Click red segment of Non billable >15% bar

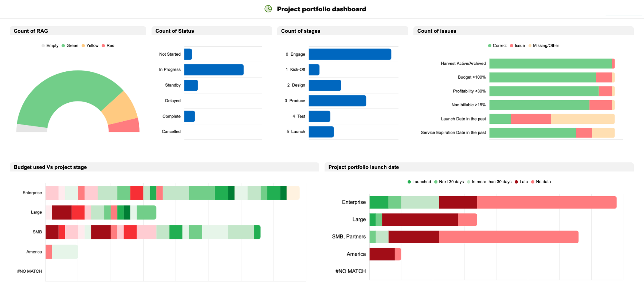tap(601, 105)
